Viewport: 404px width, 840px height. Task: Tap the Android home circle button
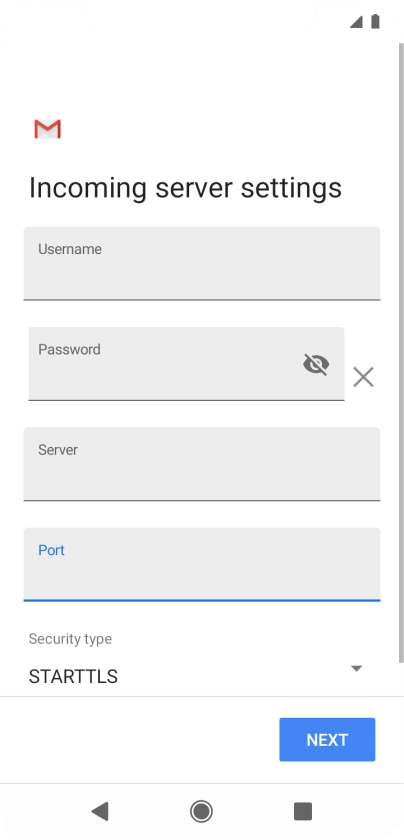(201, 811)
